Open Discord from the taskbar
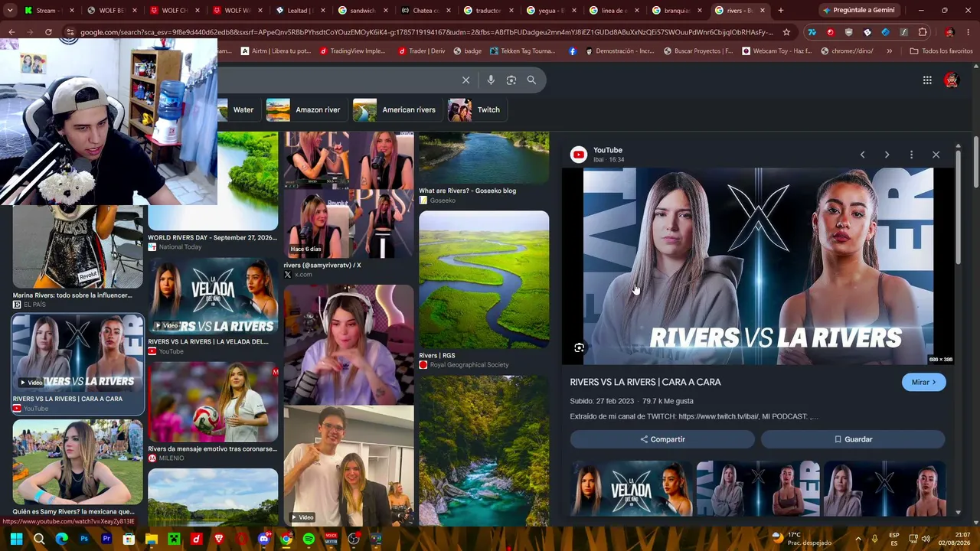980x551 pixels. [264, 539]
